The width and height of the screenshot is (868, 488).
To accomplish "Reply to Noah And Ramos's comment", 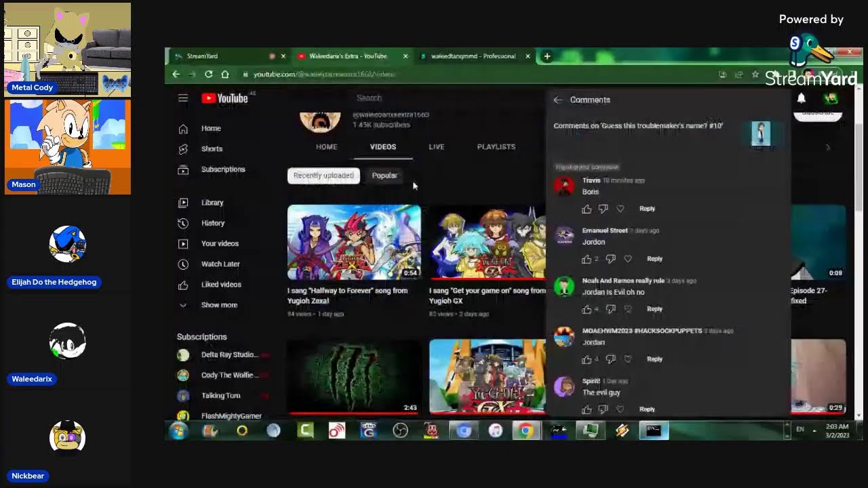I will point(654,309).
